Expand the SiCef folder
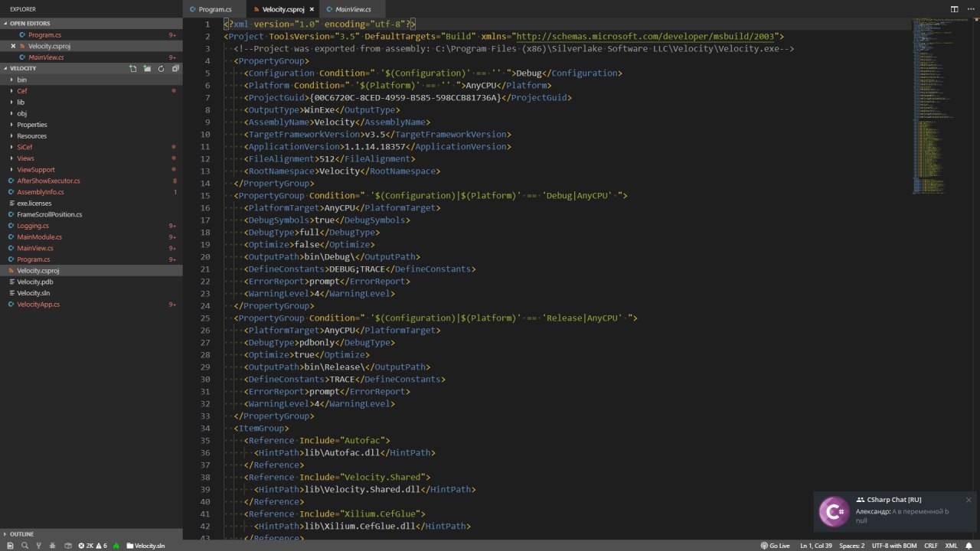 [91, 147]
